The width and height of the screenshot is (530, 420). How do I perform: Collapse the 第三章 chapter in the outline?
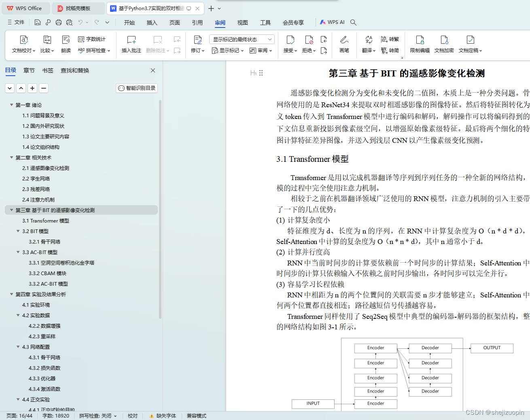pos(11,210)
